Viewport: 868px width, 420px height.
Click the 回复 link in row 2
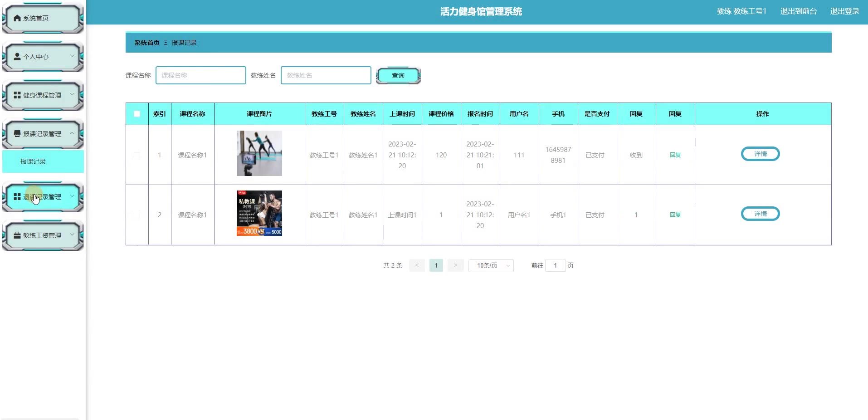675,215
